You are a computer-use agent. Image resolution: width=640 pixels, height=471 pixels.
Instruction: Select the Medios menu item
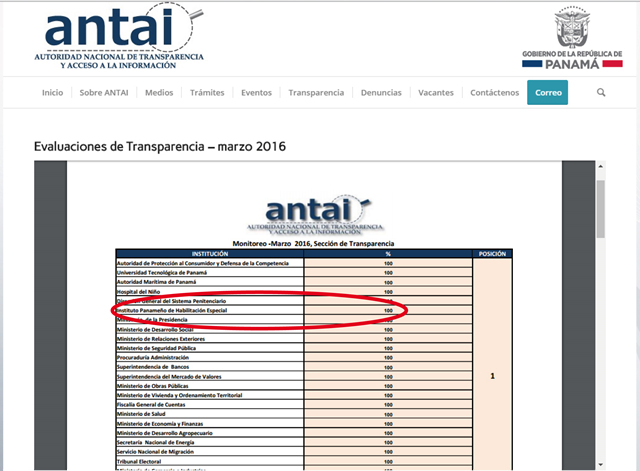pyautogui.click(x=159, y=93)
